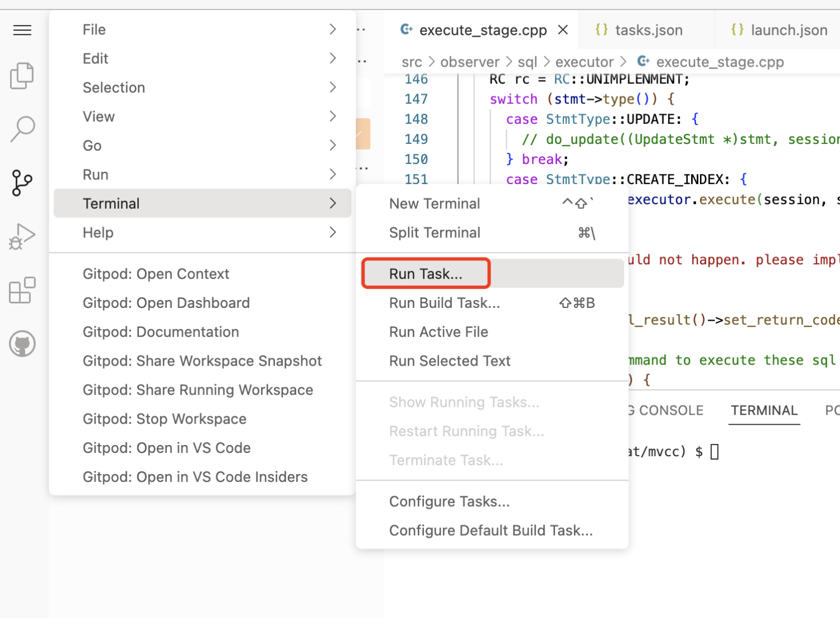Click the observer breadcrumb segment

[469, 62]
